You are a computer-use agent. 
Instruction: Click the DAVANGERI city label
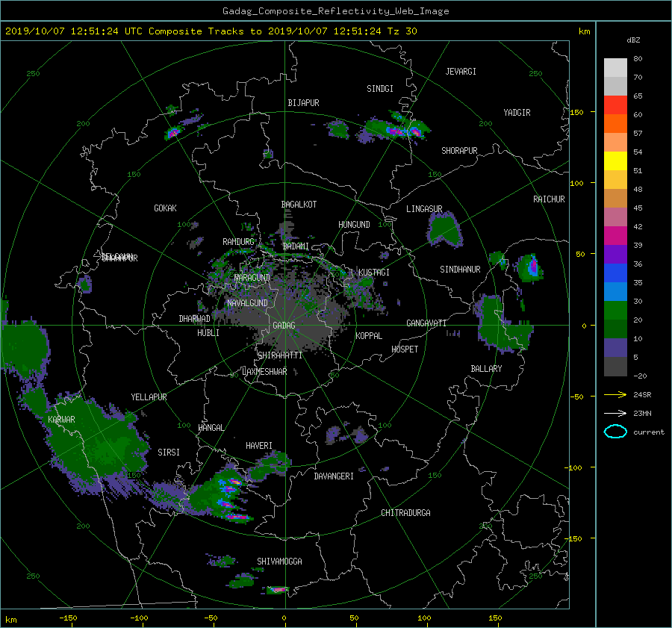point(334,476)
